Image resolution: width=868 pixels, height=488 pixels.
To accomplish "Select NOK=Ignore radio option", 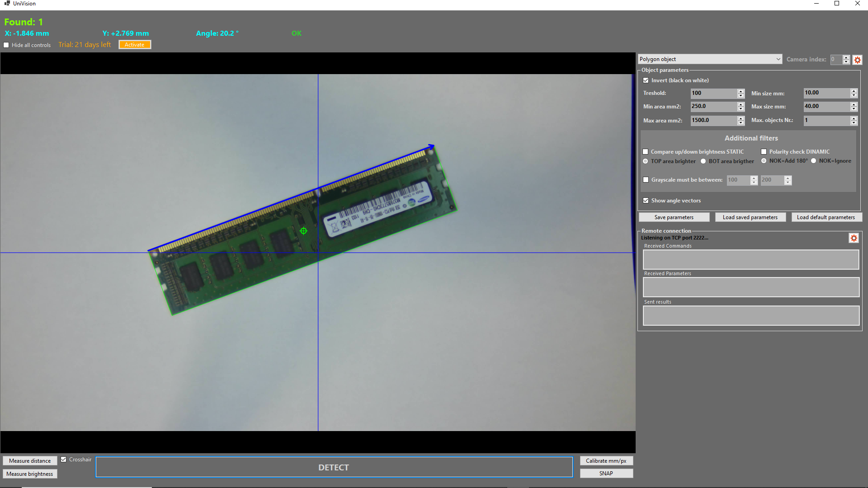I will click(x=813, y=161).
